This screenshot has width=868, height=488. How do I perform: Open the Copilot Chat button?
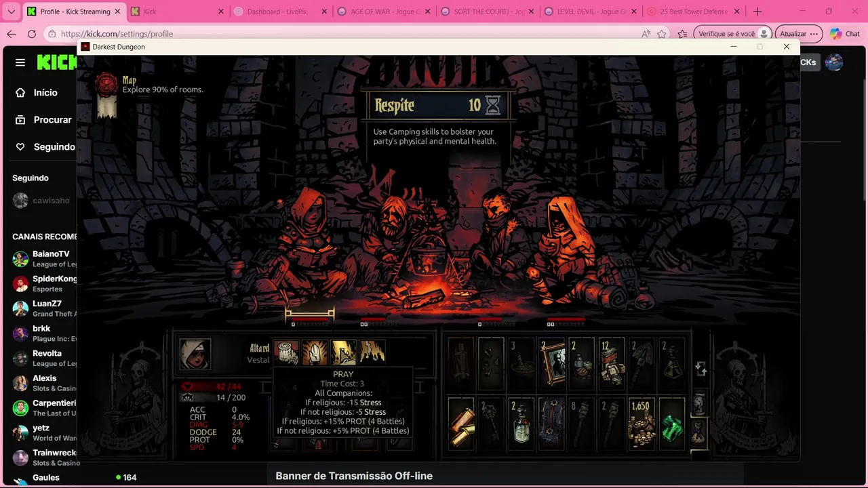pos(845,34)
